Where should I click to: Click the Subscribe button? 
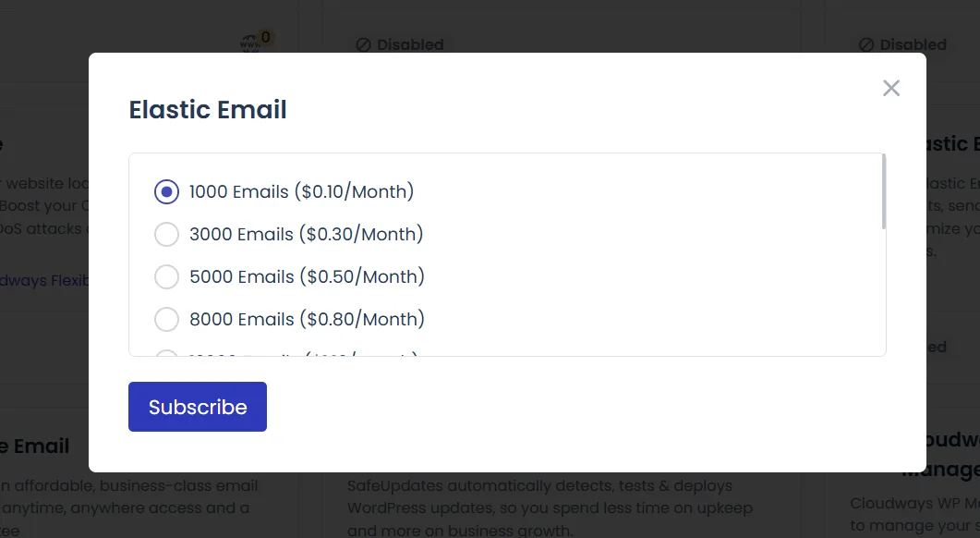coord(197,407)
